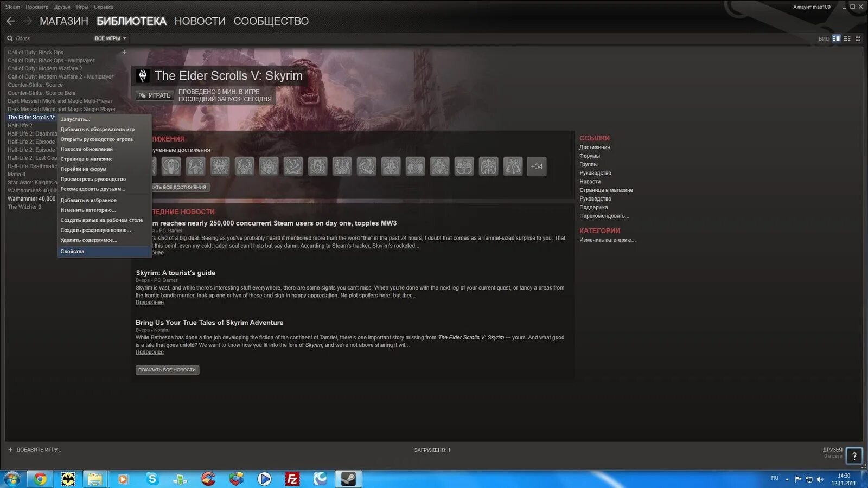Open the +34 more achievements tile
The width and height of the screenshot is (868, 488).
coord(537,166)
